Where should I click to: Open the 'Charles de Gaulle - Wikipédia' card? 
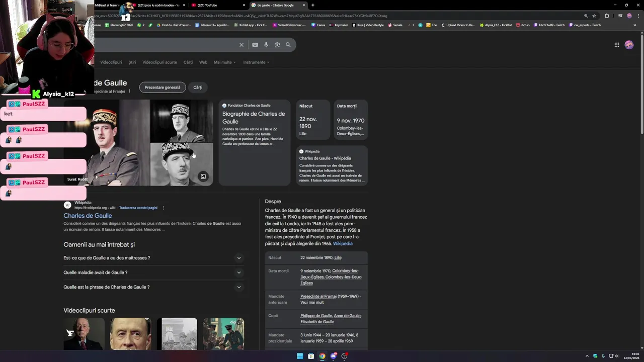pos(332,165)
